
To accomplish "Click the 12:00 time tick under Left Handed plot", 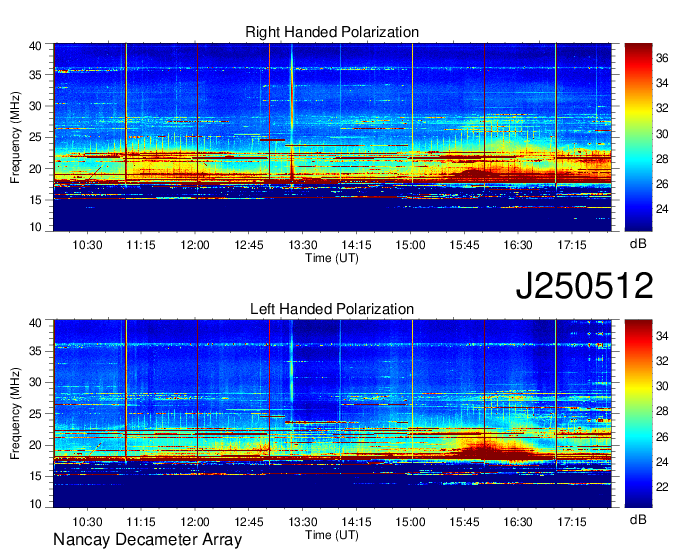I will (x=195, y=522).
